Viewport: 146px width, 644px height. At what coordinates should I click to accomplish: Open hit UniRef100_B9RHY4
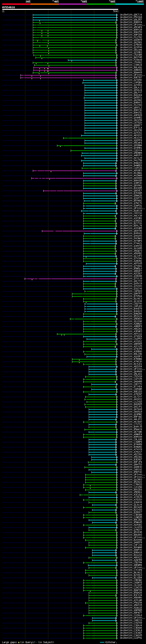tap(131, 22)
